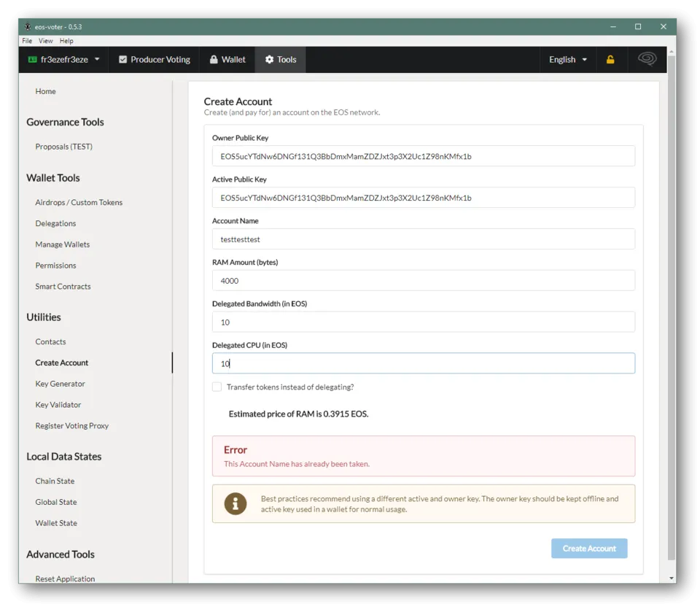This screenshot has width=700, height=607.
Task: Open the Producer Voting tab
Action: 155,59
